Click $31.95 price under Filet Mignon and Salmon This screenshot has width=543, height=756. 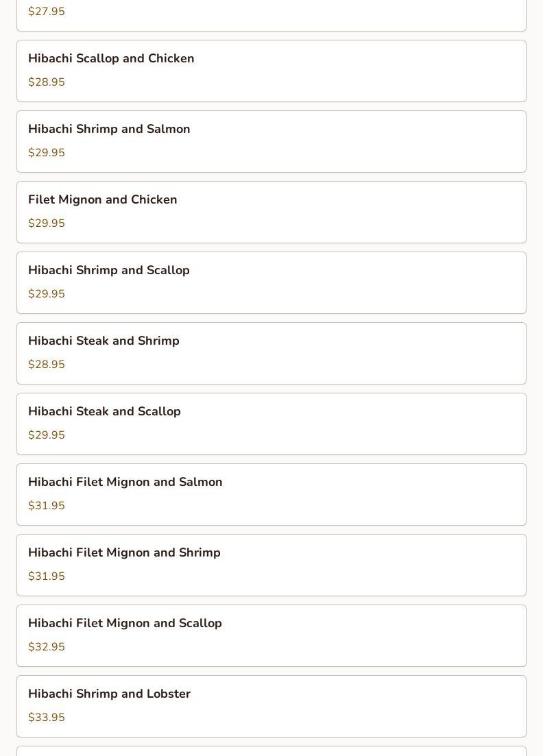tap(47, 506)
